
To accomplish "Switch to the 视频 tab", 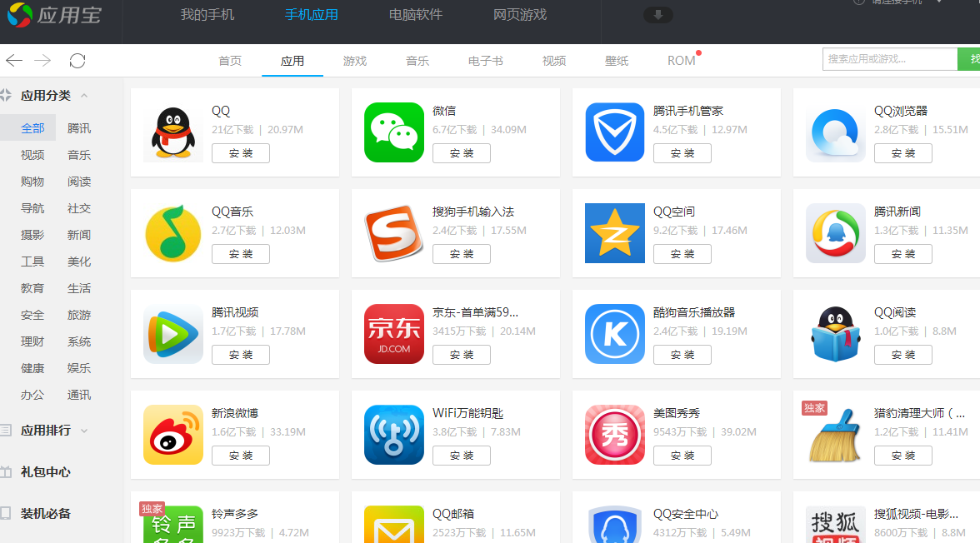I will [554, 61].
